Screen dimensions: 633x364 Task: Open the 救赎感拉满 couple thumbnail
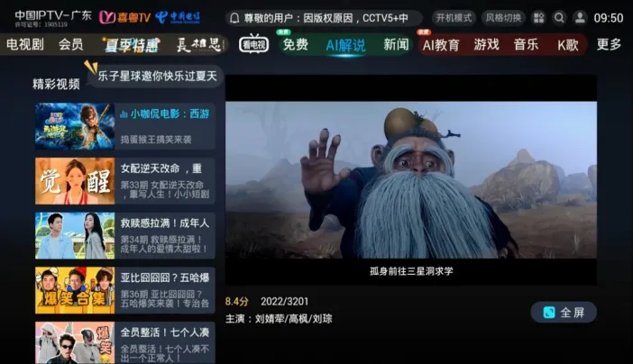(x=75, y=236)
